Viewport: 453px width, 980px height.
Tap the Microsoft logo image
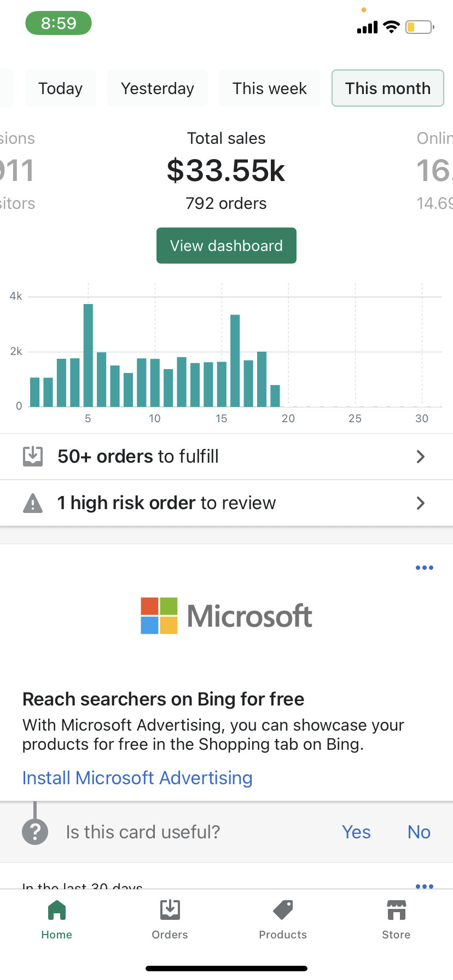(x=226, y=616)
